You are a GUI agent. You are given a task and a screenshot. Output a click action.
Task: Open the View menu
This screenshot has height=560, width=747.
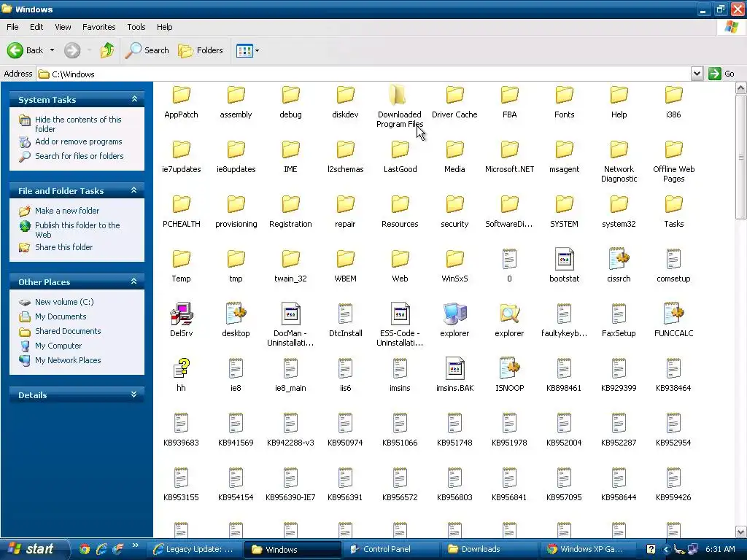(63, 27)
